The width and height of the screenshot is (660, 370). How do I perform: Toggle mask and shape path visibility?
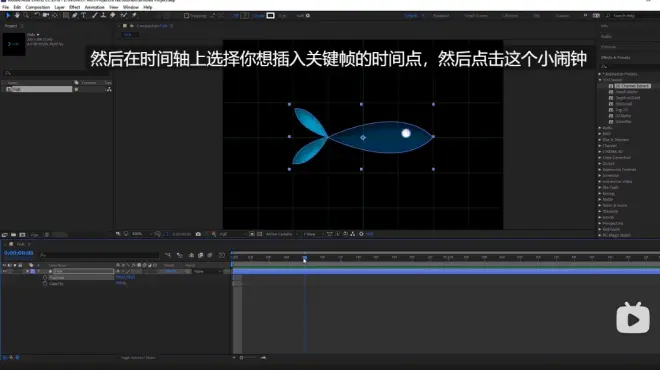coord(166,234)
